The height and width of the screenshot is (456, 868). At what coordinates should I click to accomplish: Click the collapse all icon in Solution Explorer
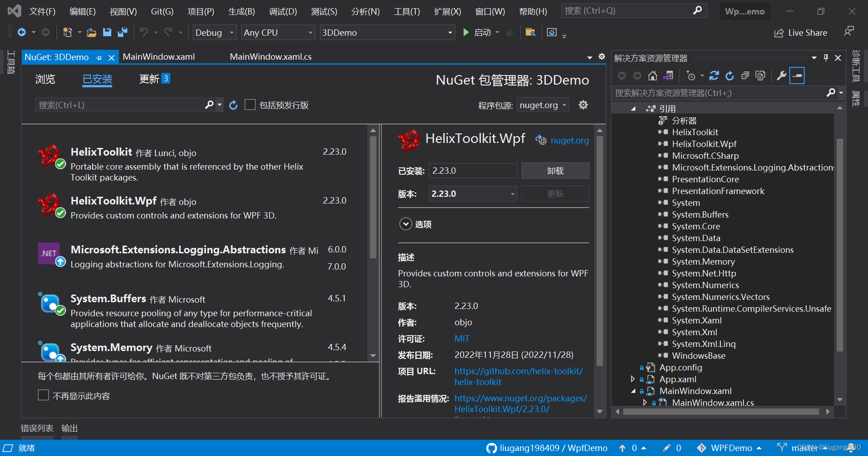(745, 76)
